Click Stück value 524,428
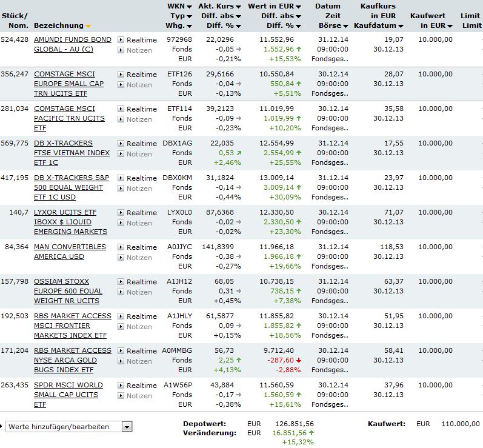Viewport: 483px width, 448px height. tap(15, 39)
